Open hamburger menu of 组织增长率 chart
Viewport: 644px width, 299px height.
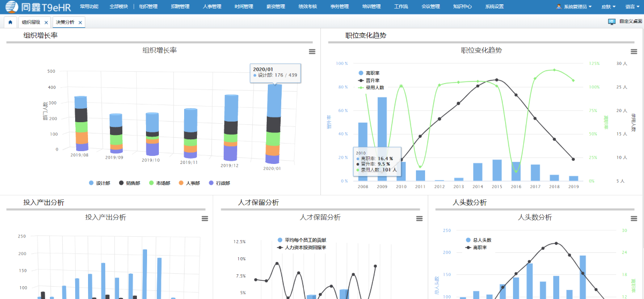click(x=312, y=51)
